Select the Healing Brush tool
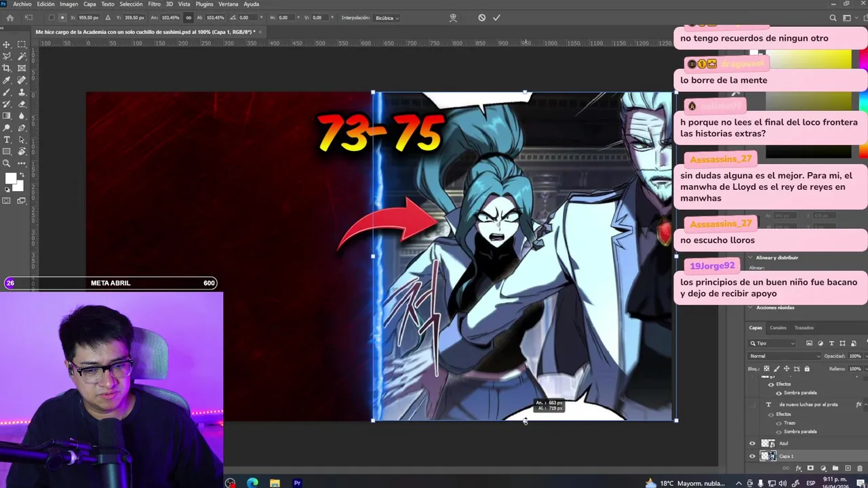 (x=22, y=80)
